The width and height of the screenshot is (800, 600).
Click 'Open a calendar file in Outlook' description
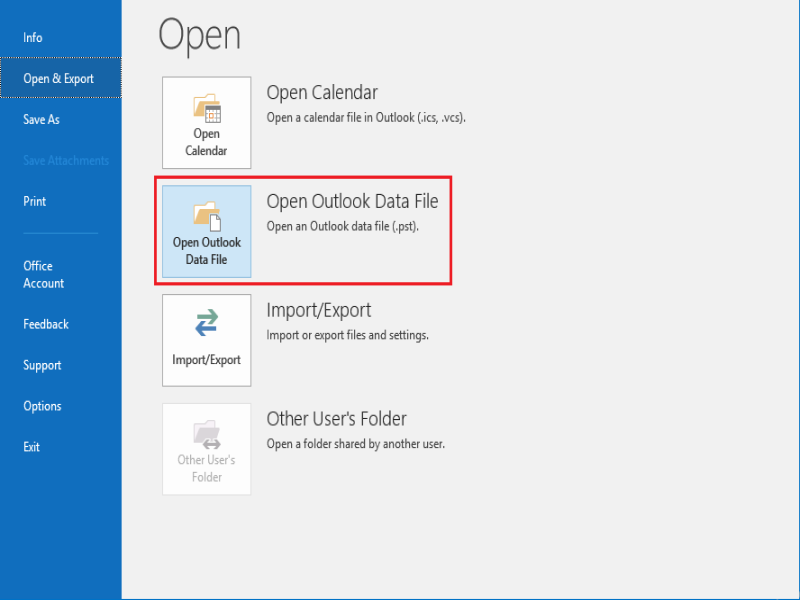pos(366,118)
